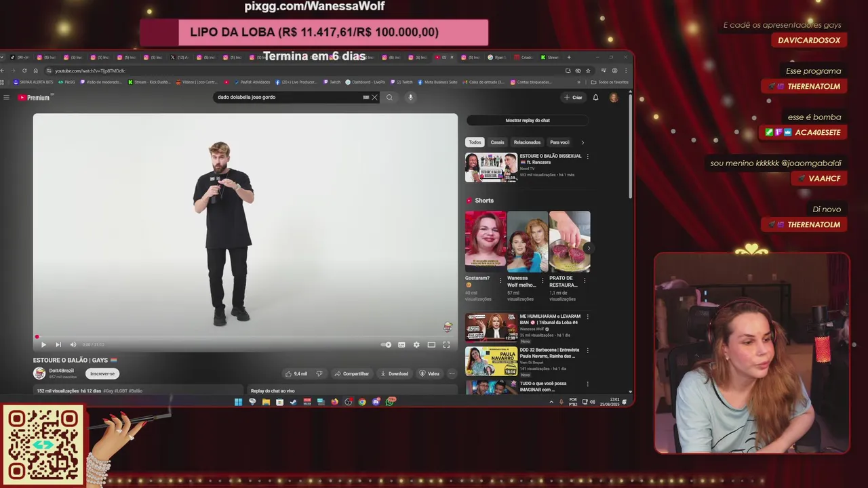Click the Valeu thanks button

pos(429,373)
